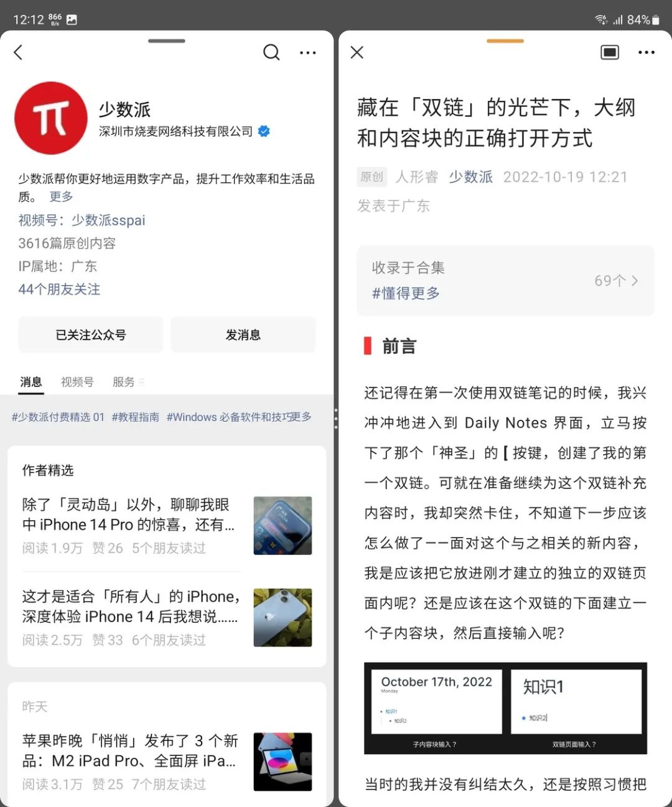Open search magnifier on 少数派 profile
This screenshot has height=807, width=672.
click(271, 52)
